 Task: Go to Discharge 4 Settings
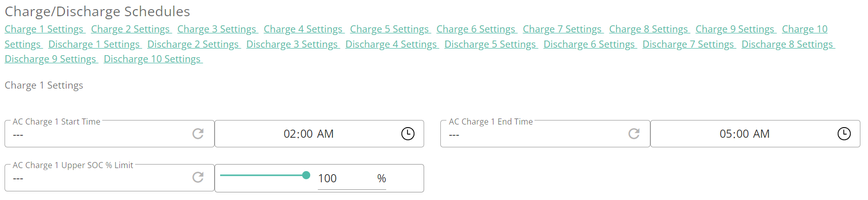[391, 45]
